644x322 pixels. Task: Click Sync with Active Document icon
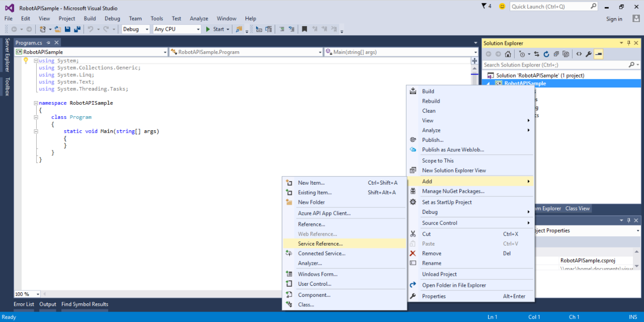click(x=537, y=54)
